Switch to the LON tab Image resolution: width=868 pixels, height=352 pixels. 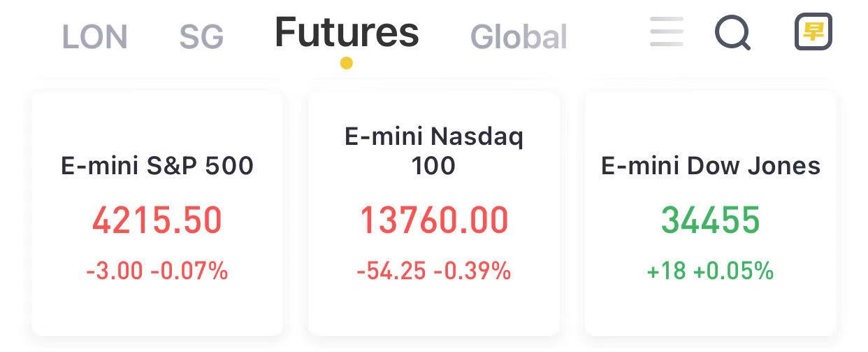pos(95,37)
